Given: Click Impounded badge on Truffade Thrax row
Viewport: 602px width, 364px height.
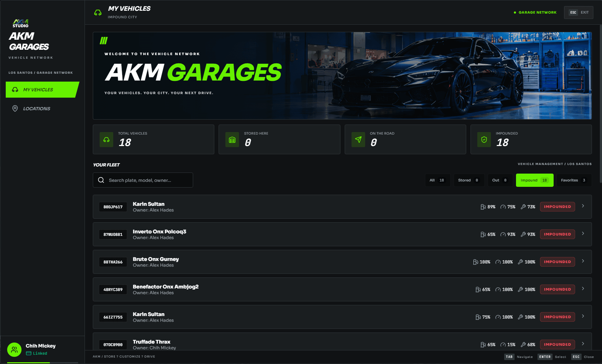Looking at the screenshot, I should tap(557, 345).
